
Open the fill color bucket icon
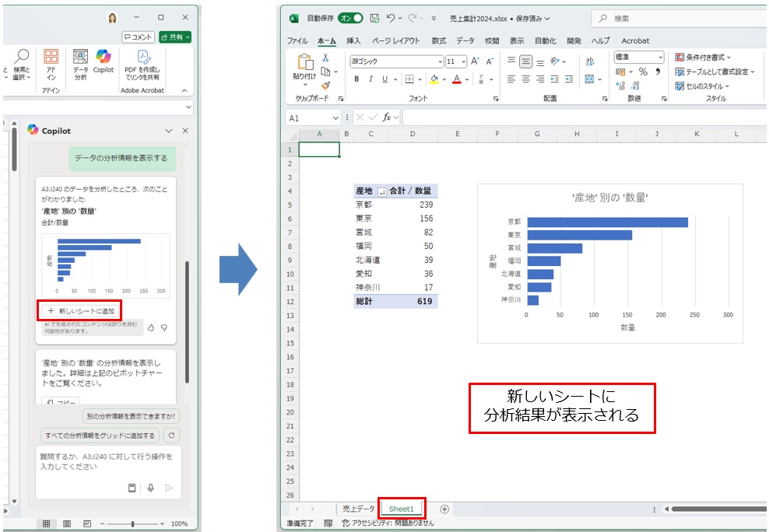click(434, 79)
